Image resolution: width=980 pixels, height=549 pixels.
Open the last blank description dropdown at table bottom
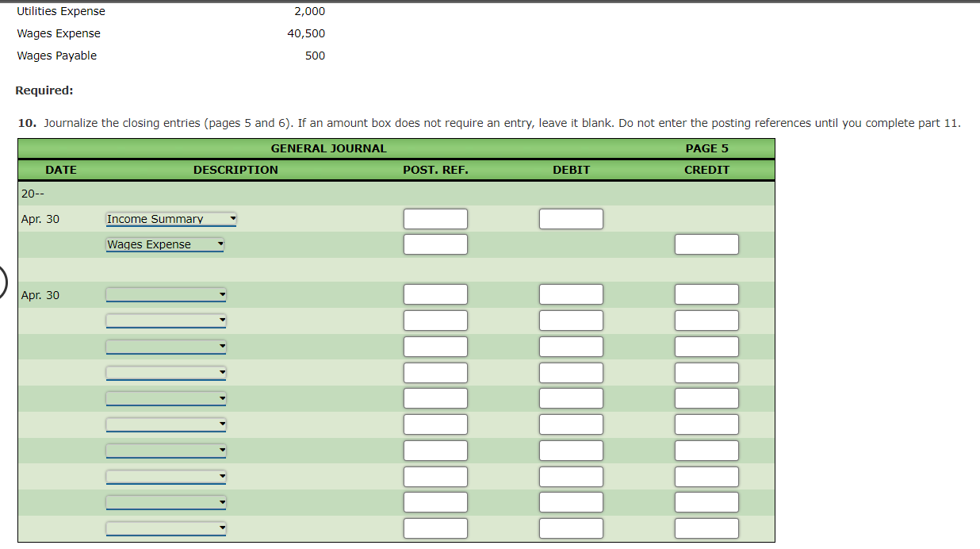coord(166,528)
